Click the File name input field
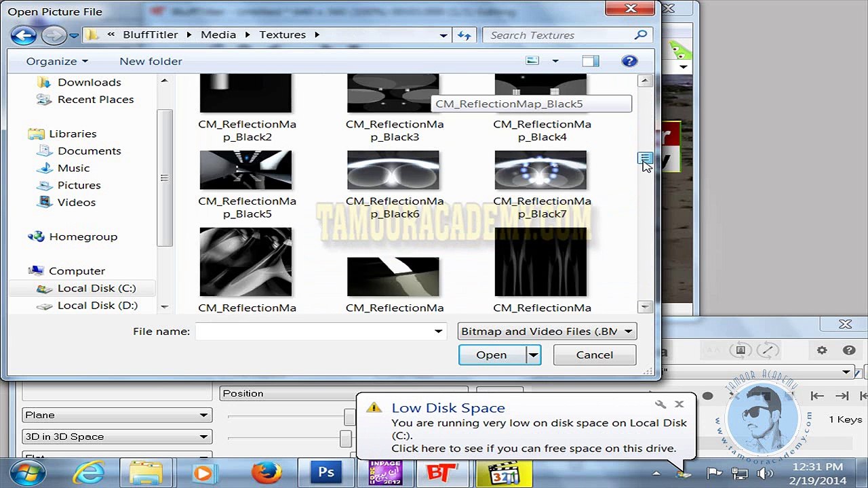868x488 pixels. pos(313,331)
